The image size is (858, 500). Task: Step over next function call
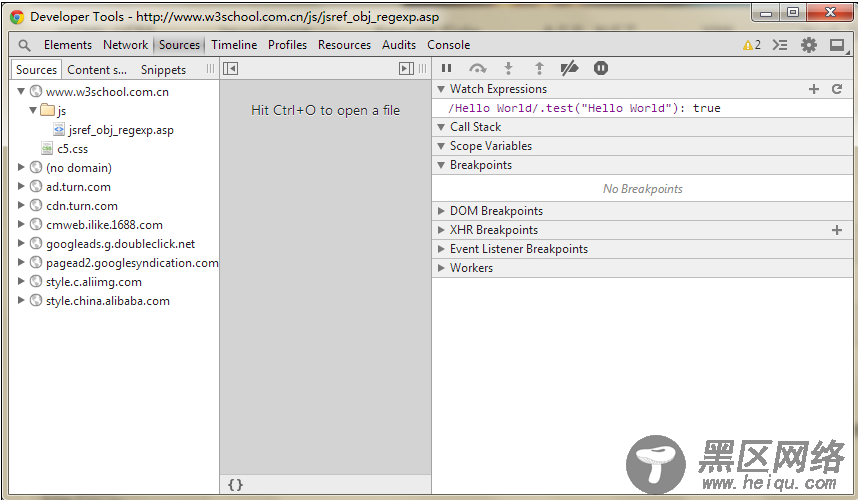pyautogui.click(x=478, y=68)
